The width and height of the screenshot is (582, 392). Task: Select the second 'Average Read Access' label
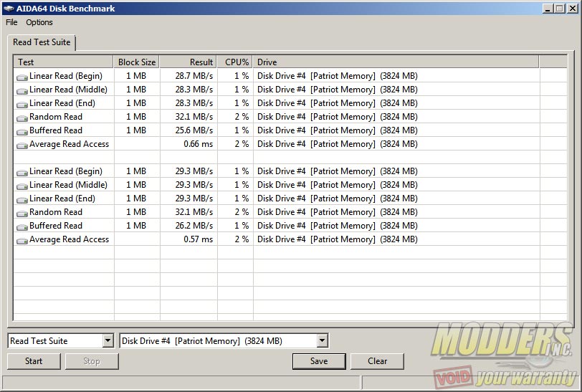coord(69,239)
